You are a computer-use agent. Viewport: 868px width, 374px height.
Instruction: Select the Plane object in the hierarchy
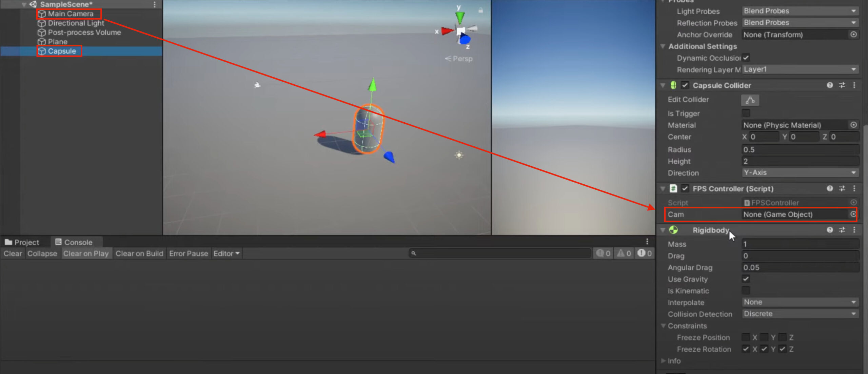click(x=57, y=42)
